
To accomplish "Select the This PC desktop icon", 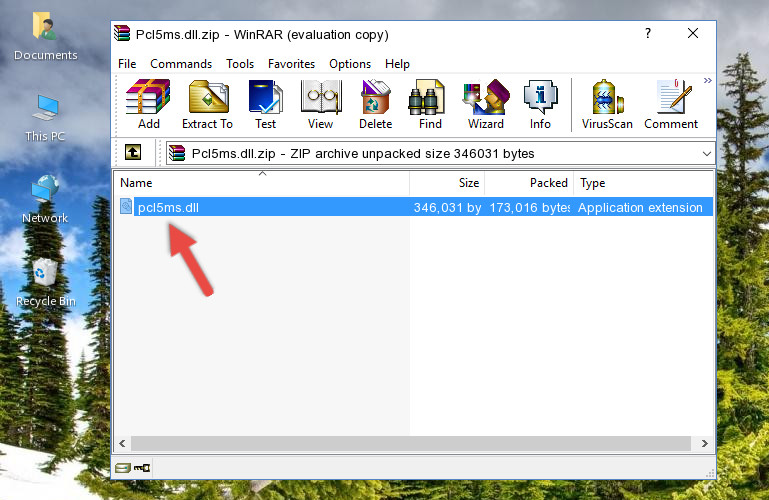I will tap(45, 118).
